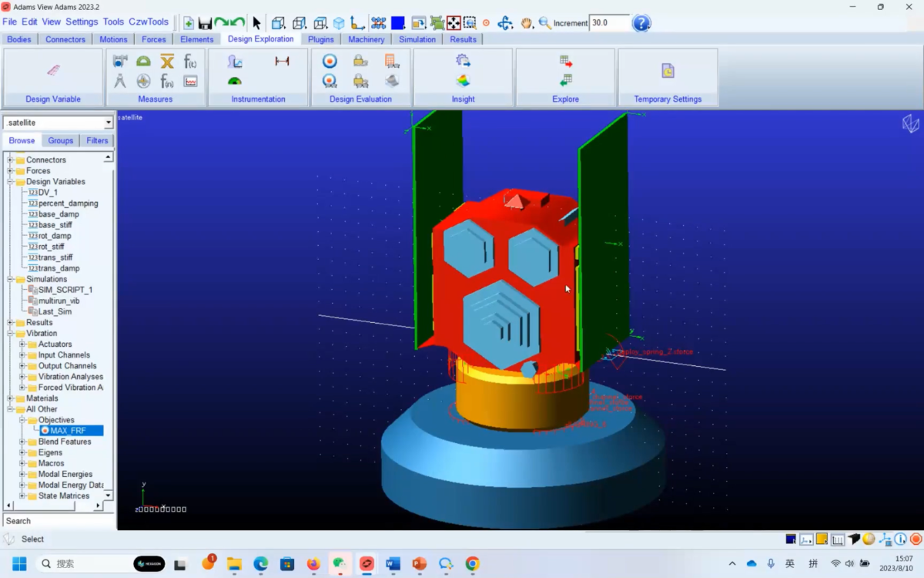Click the Temporary Settings document icon
This screenshot has width=924, height=578.
point(668,71)
